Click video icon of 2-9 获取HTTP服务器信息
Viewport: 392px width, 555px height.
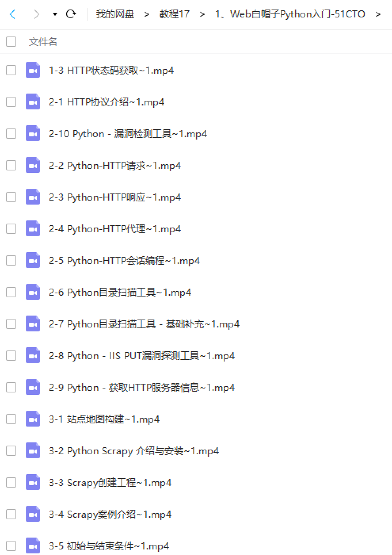pyautogui.click(x=33, y=387)
